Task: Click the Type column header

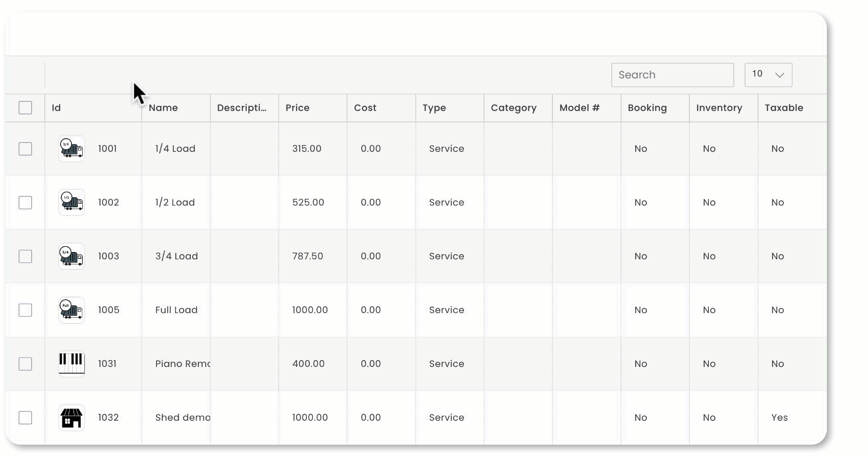Action: pos(434,108)
